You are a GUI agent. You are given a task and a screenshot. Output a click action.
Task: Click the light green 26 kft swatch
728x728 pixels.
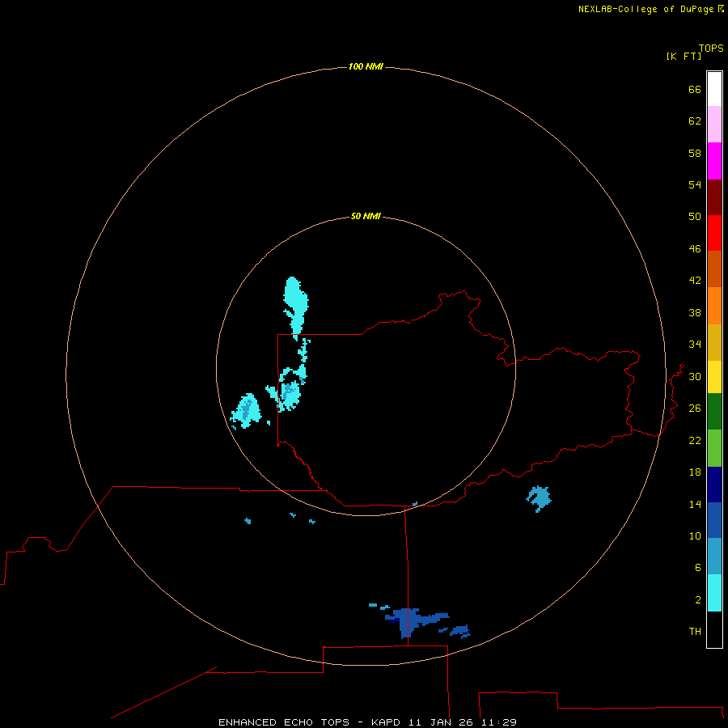tap(714, 447)
